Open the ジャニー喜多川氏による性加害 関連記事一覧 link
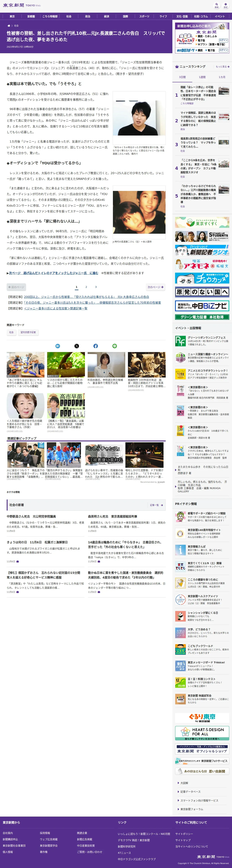The width and height of the screenshot is (232, 868). tap(56, 308)
